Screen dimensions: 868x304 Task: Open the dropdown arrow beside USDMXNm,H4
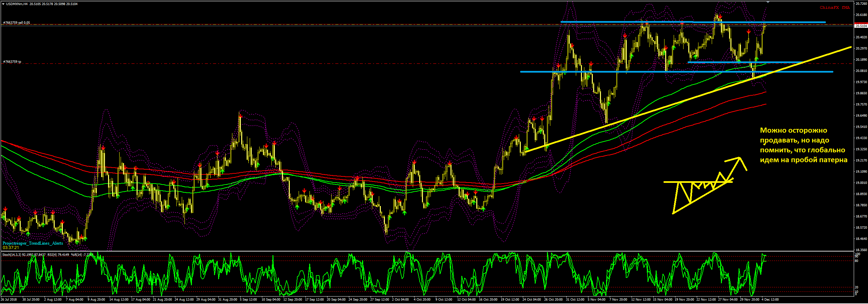[3, 4]
